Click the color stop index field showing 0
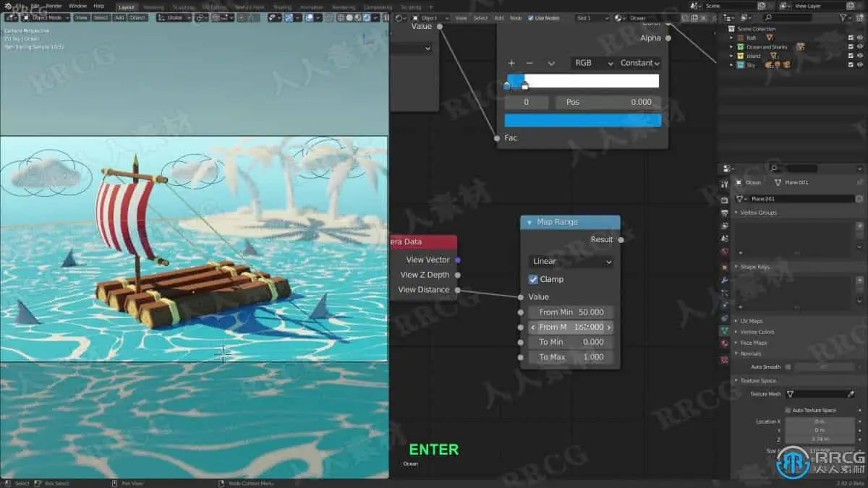Image resolution: width=868 pixels, height=488 pixels. point(526,102)
